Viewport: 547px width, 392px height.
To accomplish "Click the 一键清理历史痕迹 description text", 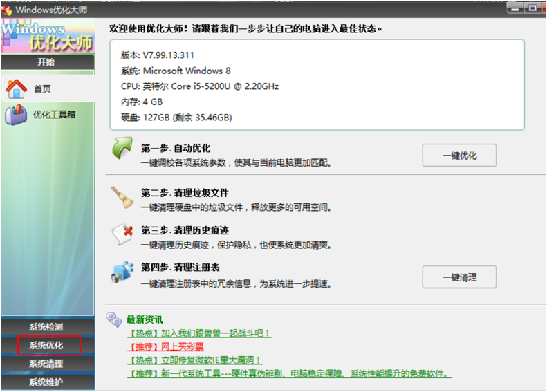I will pos(236,245).
